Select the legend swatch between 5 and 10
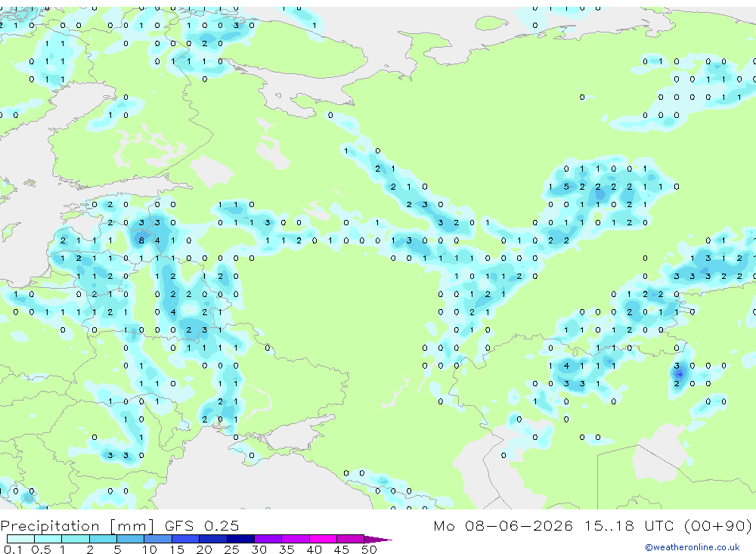 [130, 539]
